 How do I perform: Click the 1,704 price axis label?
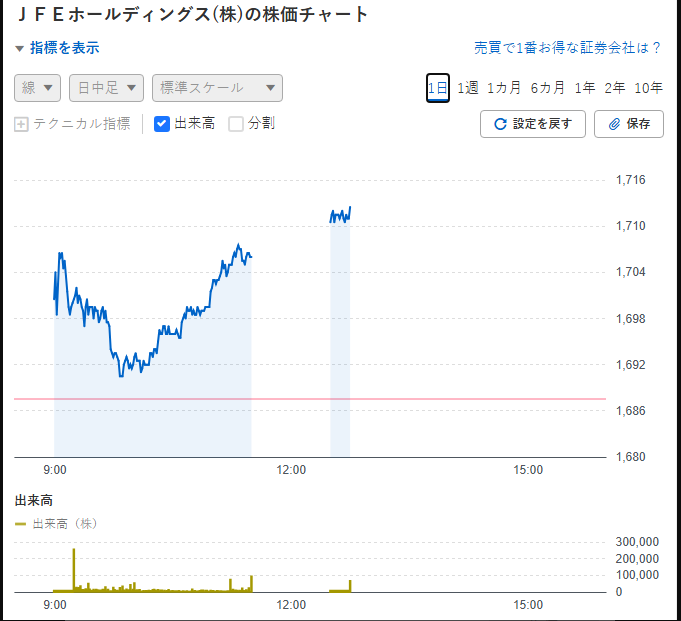coord(631,272)
